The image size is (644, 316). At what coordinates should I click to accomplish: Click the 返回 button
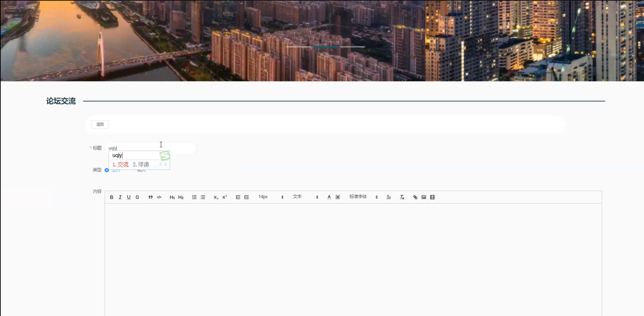[x=100, y=124]
